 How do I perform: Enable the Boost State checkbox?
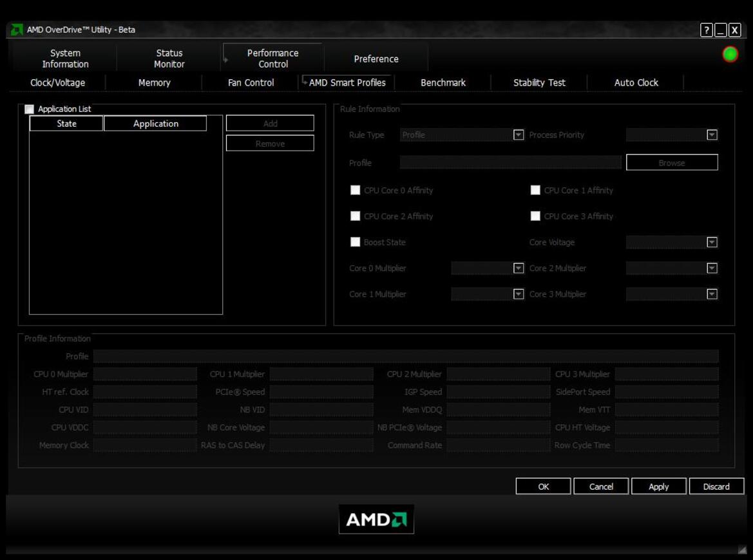(356, 242)
